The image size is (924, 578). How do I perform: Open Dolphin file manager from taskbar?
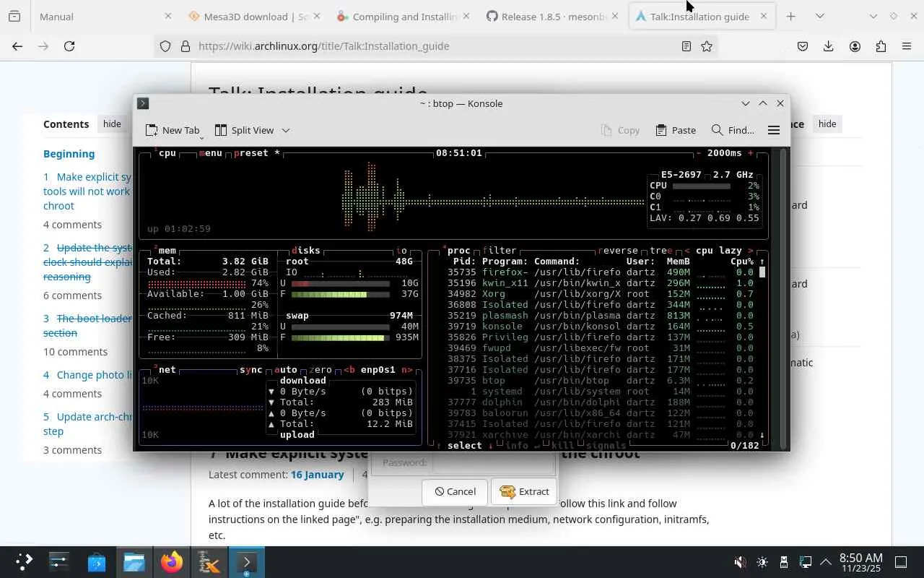(x=134, y=561)
